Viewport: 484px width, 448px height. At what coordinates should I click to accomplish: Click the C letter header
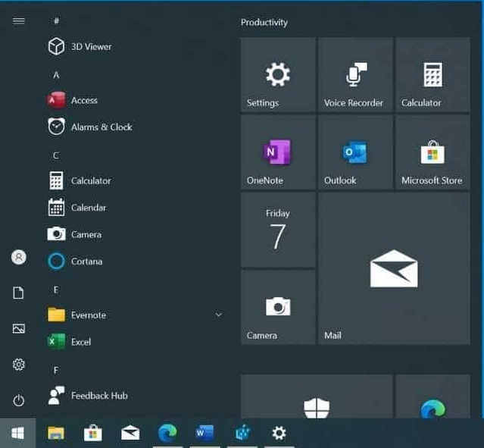coord(56,155)
